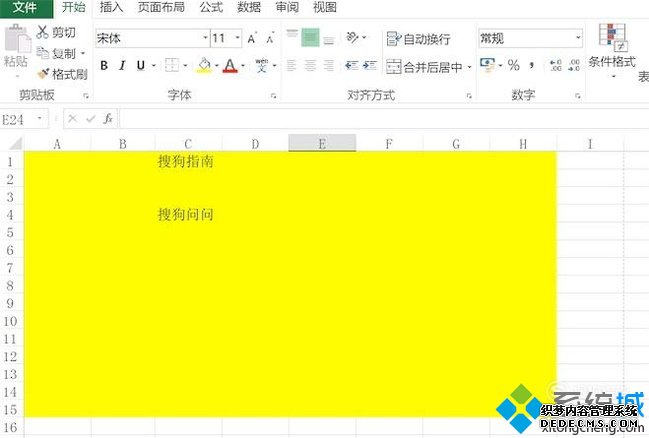649x438 pixels.
Task: Click the text orientation icon
Action: (x=352, y=37)
